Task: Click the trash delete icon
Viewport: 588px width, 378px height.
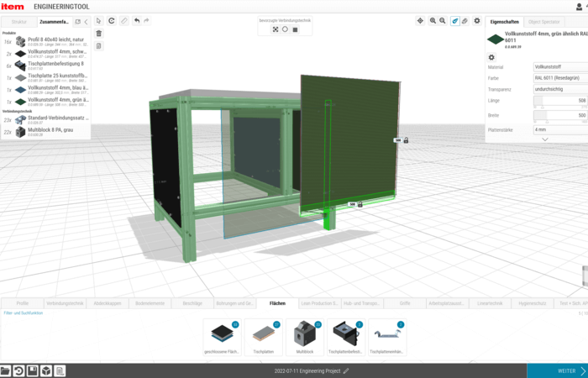Action: [99, 34]
